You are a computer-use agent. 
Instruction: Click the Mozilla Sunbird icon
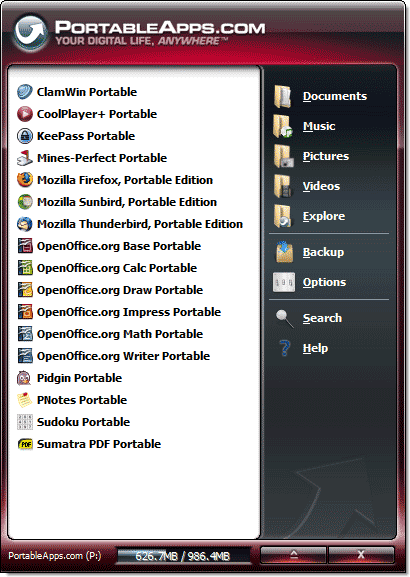pyautogui.click(x=25, y=202)
